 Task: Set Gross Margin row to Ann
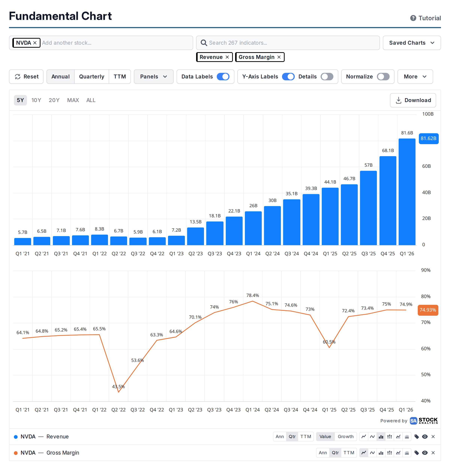pyautogui.click(x=323, y=453)
